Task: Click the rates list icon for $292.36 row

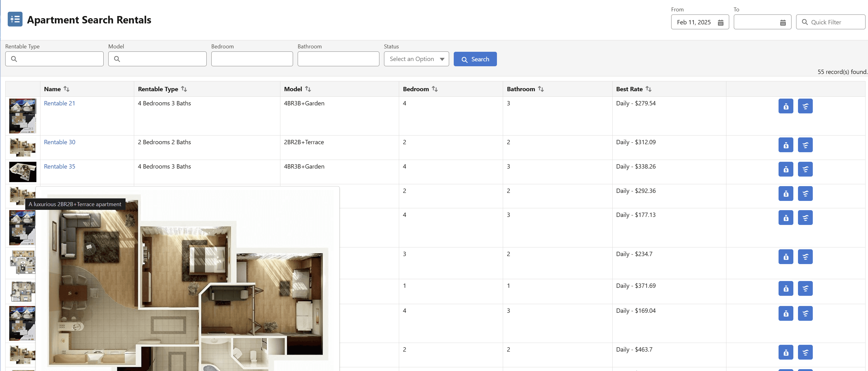Action: pos(805,193)
